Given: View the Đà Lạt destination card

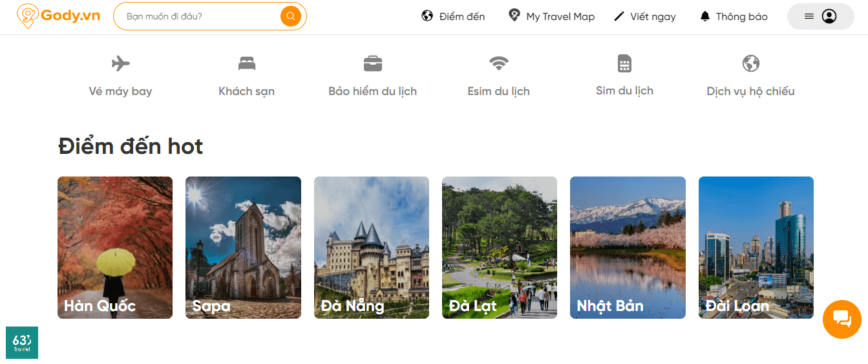Looking at the screenshot, I should tap(499, 247).
